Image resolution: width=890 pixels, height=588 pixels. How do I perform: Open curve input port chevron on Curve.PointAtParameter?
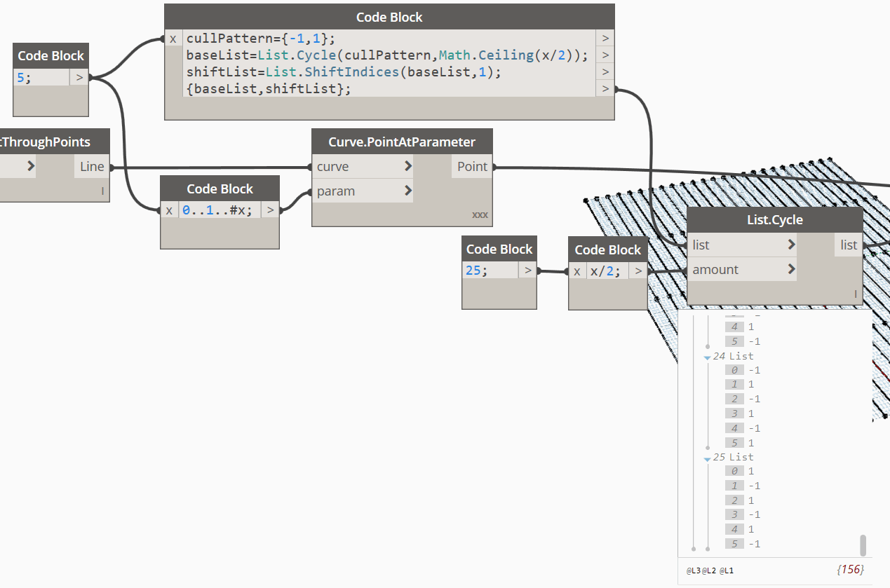(407, 167)
